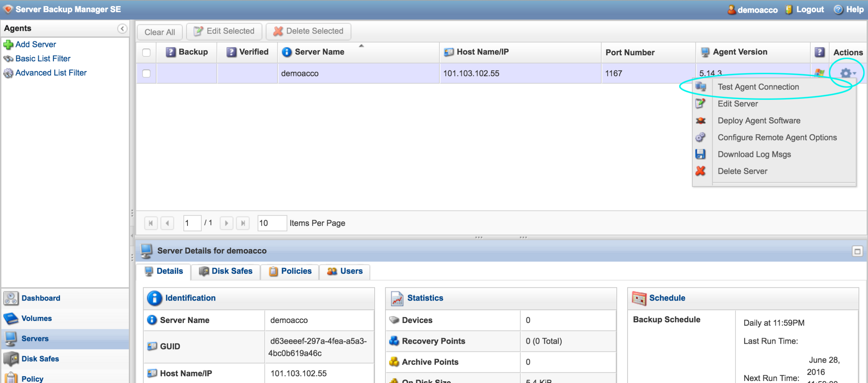Click the Dashboard icon in sidebar

[11, 298]
